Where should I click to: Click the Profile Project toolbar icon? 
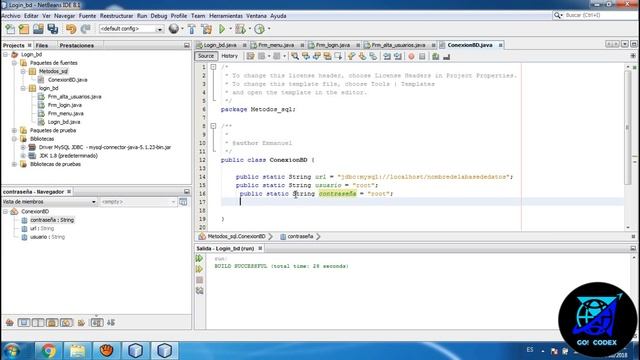tap(259, 29)
